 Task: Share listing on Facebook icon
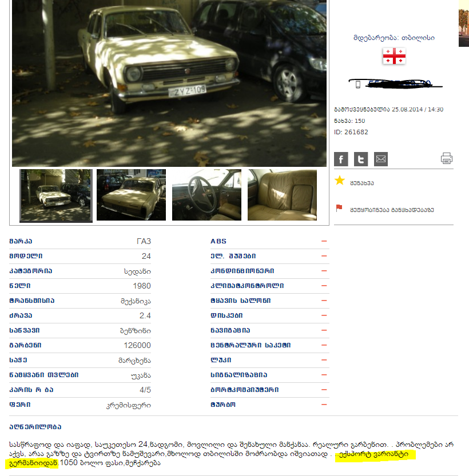click(341, 159)
